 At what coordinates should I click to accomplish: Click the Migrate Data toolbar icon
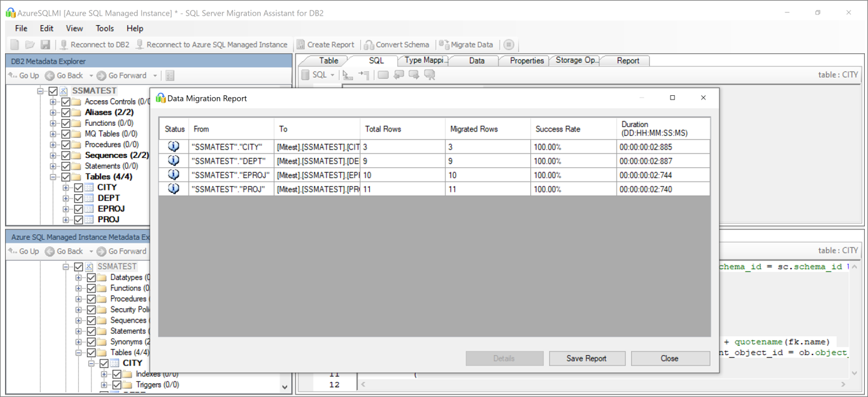coord(444,44)
